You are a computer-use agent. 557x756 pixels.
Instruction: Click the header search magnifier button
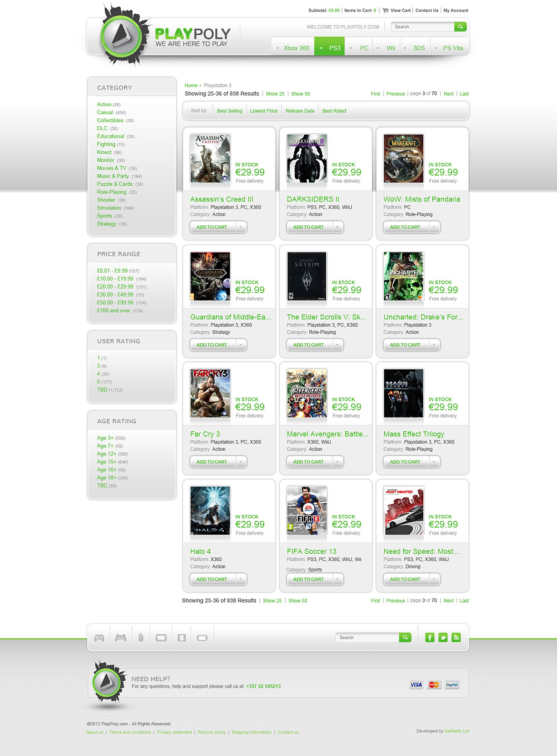[x=460, y=27]
